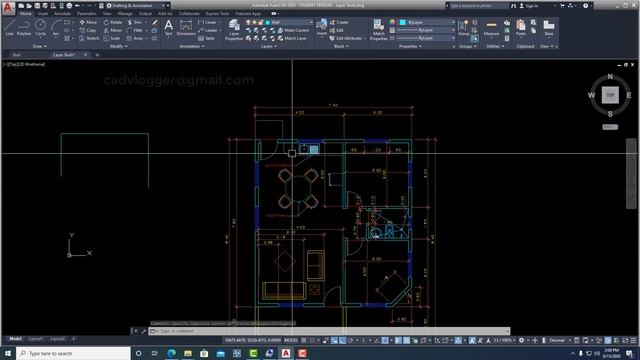Click the Windows Start button
Viewport: 640px width, 360px height.
pyautogui.click(x=8, y=353)
